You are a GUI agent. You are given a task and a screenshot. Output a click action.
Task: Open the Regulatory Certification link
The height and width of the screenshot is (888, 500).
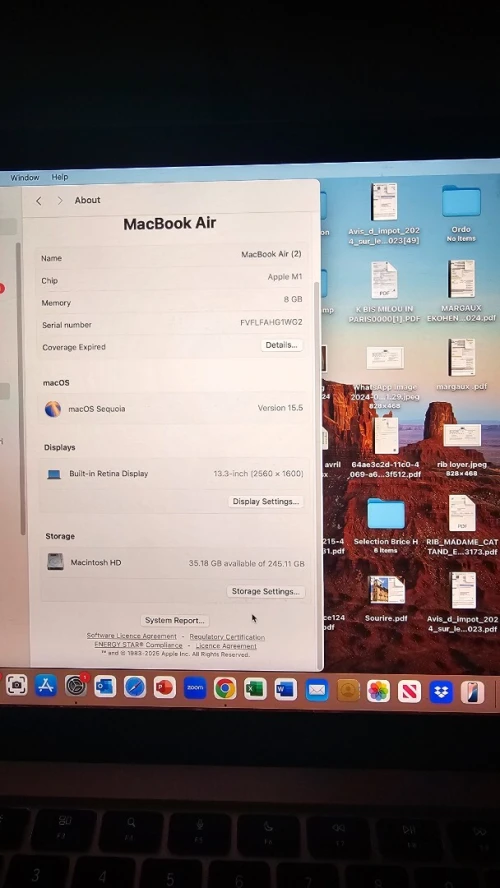click(227, 637)
